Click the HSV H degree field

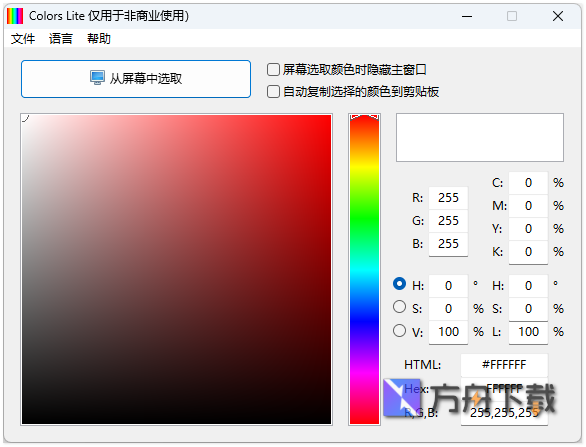[x=448, y=286]
